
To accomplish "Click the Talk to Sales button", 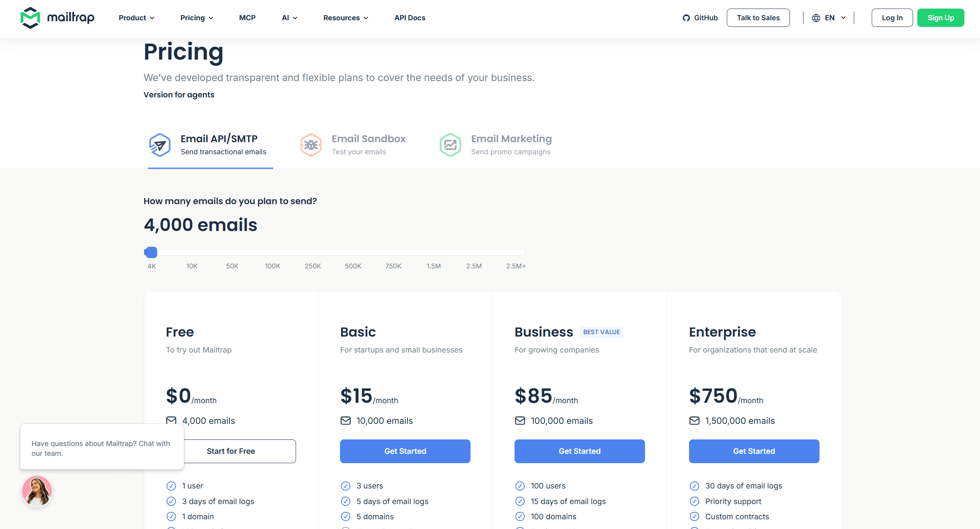I will tap(758, 18).
